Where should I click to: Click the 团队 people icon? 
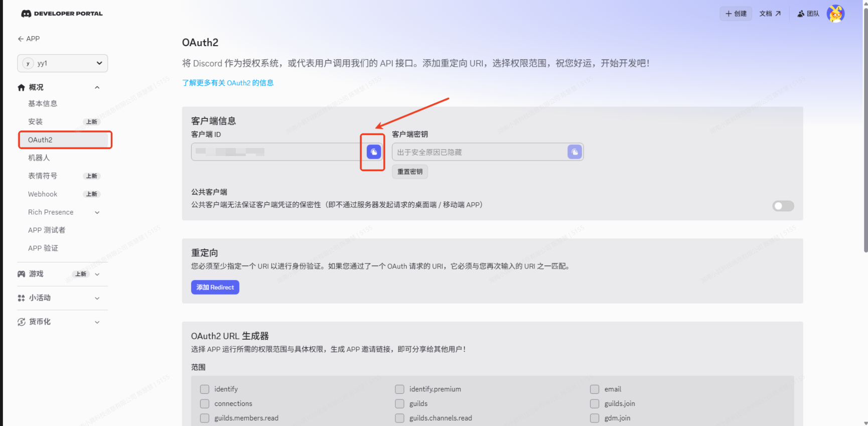(x=801, y=14)
